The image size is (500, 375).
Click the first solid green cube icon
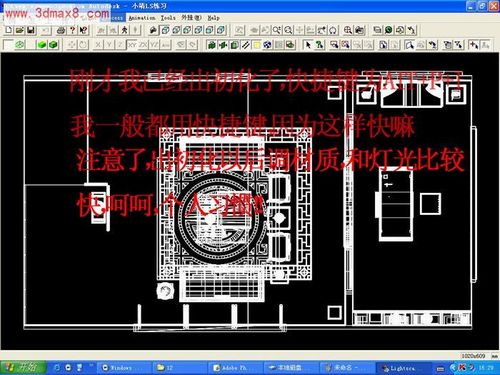(42, 45)
